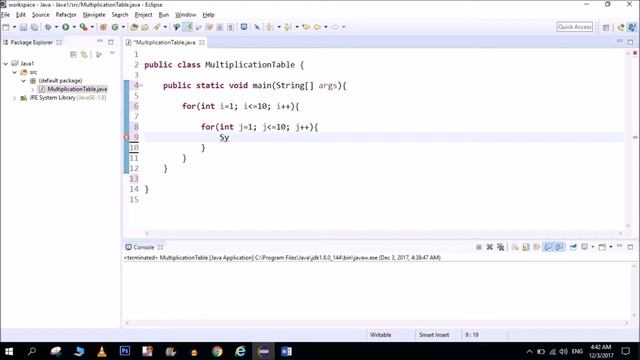
Task: Open the Navigate menu
Action: tap(94, 15)
